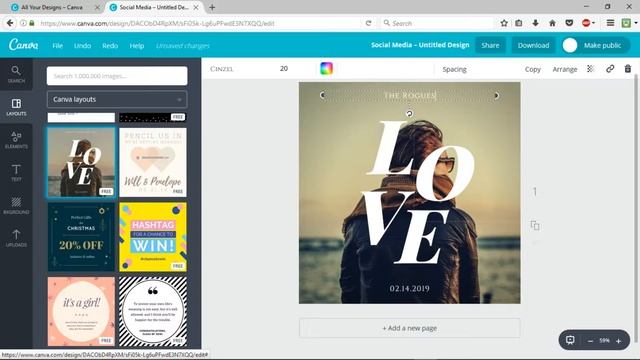
Task: Open the Search panel in sidebar
Action: pos(16,74)
